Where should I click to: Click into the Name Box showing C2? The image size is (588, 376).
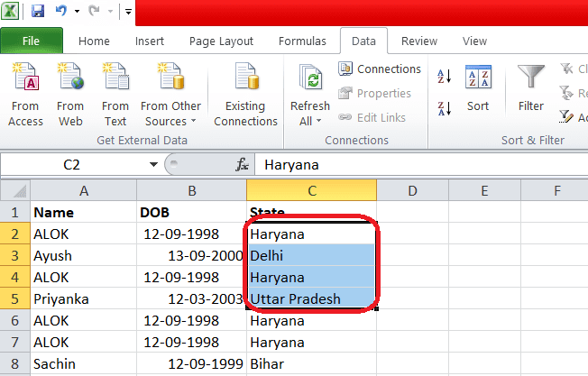[71, 165]
